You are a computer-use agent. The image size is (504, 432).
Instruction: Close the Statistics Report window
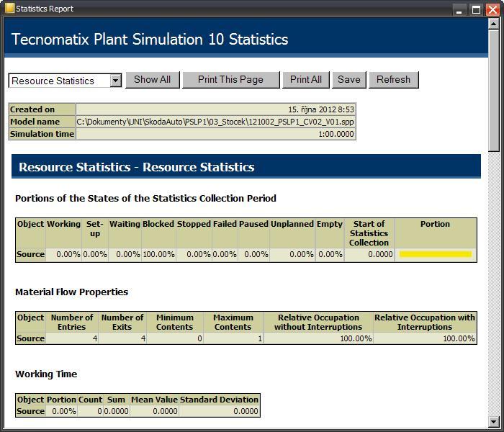tap(492, 9)
